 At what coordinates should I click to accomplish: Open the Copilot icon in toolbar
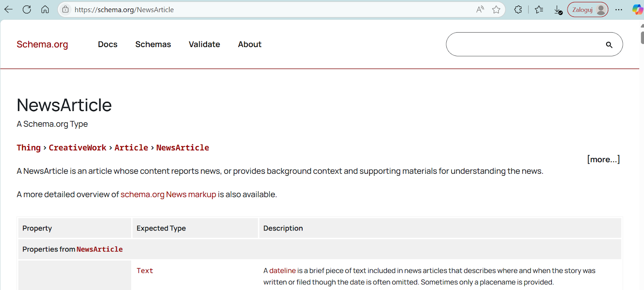click(638, 10)
